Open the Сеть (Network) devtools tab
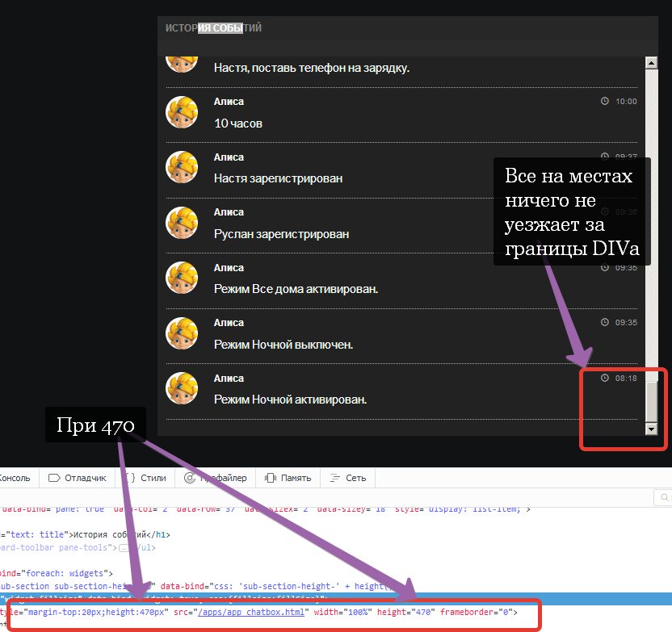This screenshot has width=672, height=632. [x=348, y=478]
